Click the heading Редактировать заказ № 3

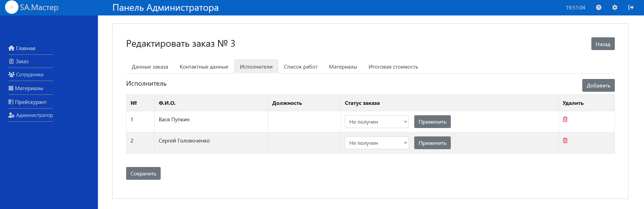coord(180,43)
